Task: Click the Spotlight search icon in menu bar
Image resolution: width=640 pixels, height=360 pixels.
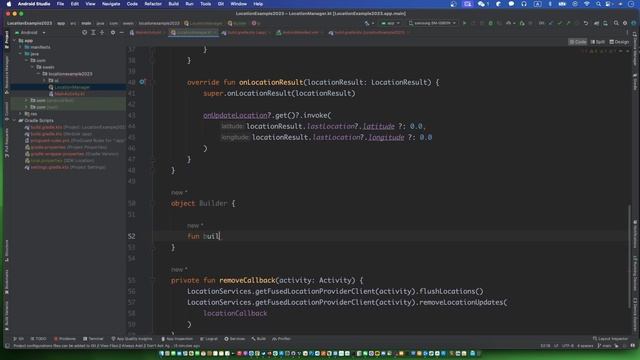Action: [598, 4]
